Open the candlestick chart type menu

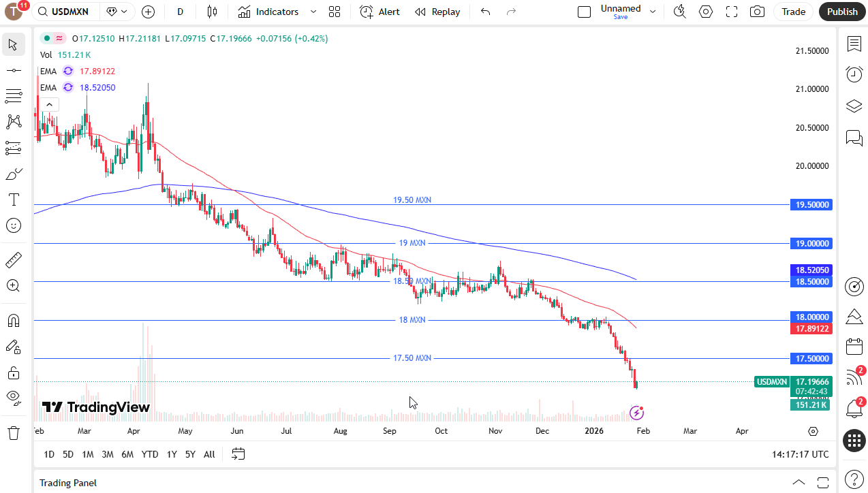[x=212, y=12]
